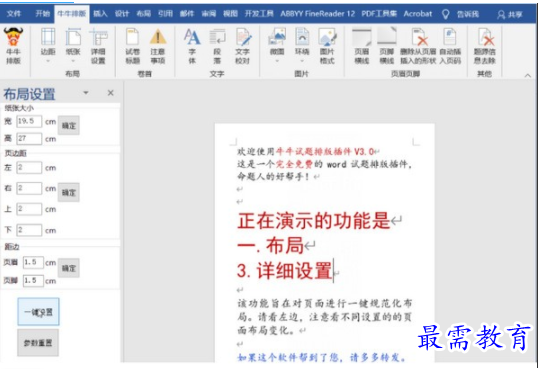This screenshot has width=539, height=369.
Task: Click the 图片格式 icon
Action: pos(327,37)
